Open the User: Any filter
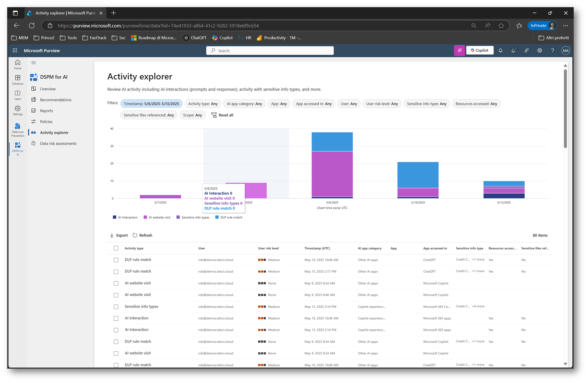The width and height of the screenshot is (588, 383). [x=349, y=104]
